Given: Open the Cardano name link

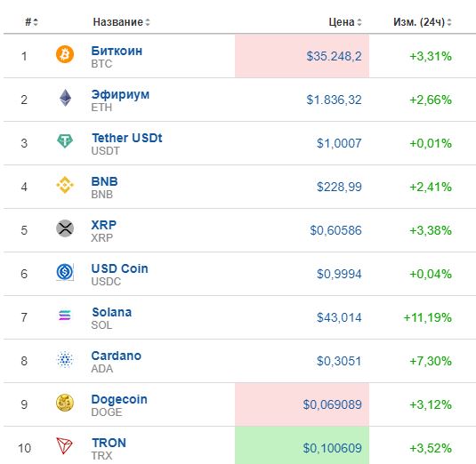Looking at the screenshot, I should coord(117,356).
